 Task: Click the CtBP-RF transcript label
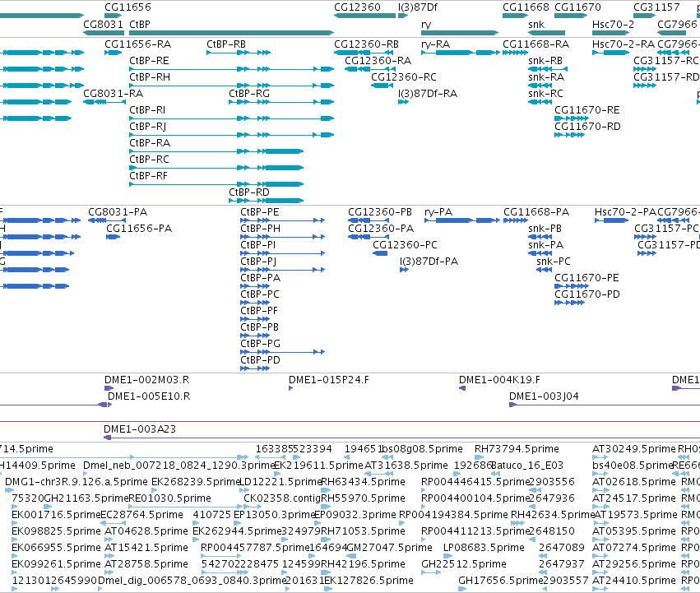(148, 176)
